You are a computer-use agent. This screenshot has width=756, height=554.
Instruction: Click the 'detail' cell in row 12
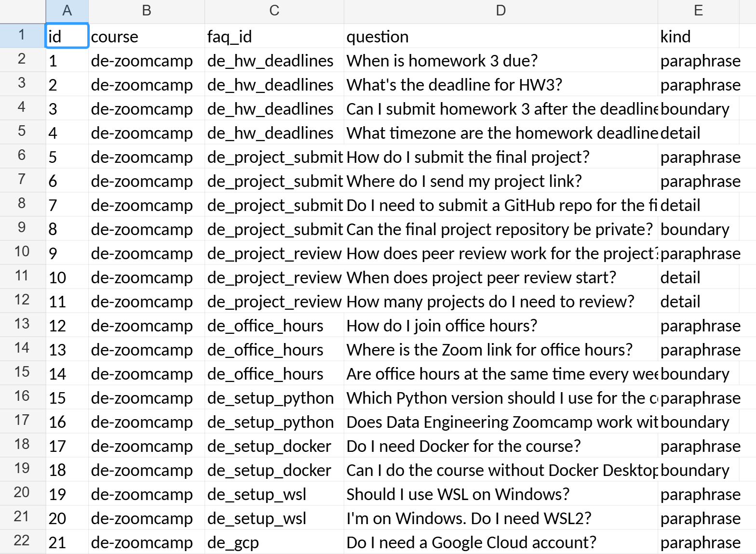pos(699,301)
